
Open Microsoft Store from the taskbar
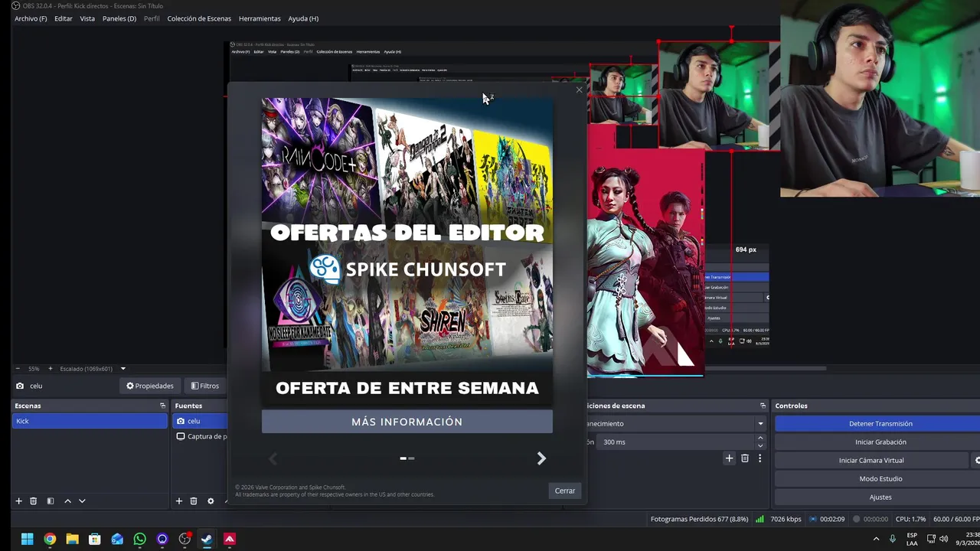coord(95,539)
